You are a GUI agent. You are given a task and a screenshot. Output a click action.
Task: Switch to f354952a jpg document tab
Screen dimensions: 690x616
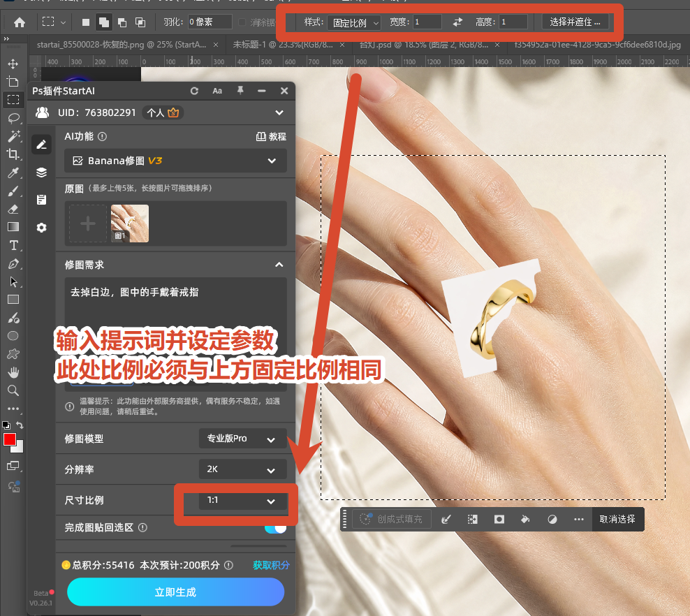pyautogui.click(x=598, y=45)
